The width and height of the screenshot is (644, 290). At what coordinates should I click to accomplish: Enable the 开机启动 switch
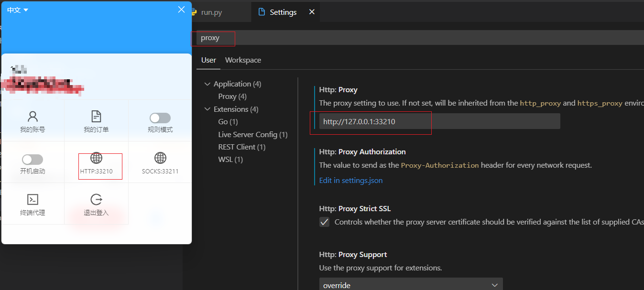tap(32, 159)
